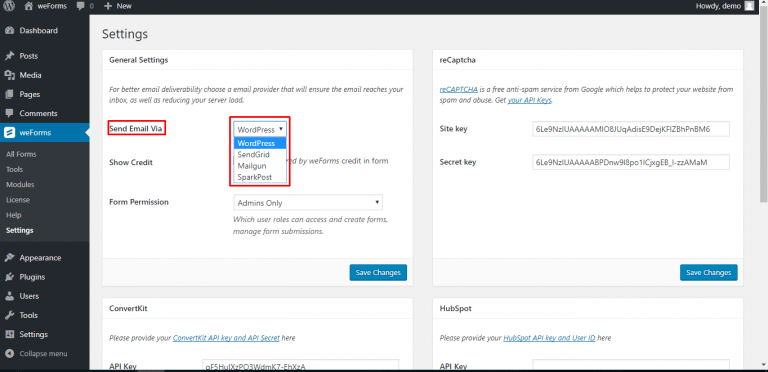The image size is (768, 372).
Task: Choose WordPress in email provider list
Action: coord(260,143)
